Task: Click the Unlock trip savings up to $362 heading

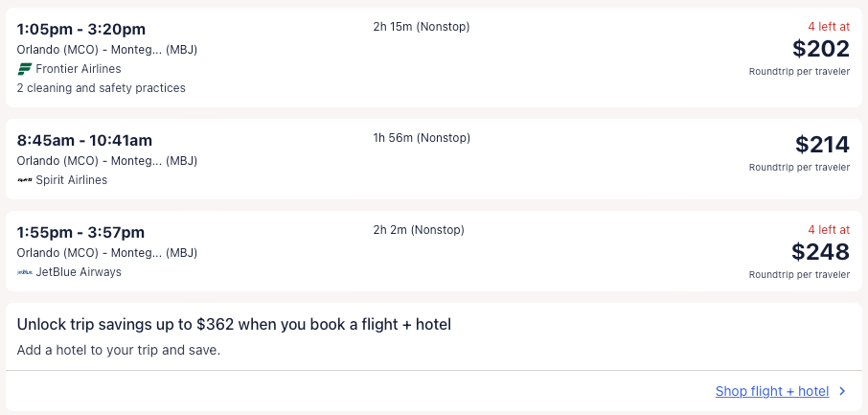Action: [x=234, y=324]
